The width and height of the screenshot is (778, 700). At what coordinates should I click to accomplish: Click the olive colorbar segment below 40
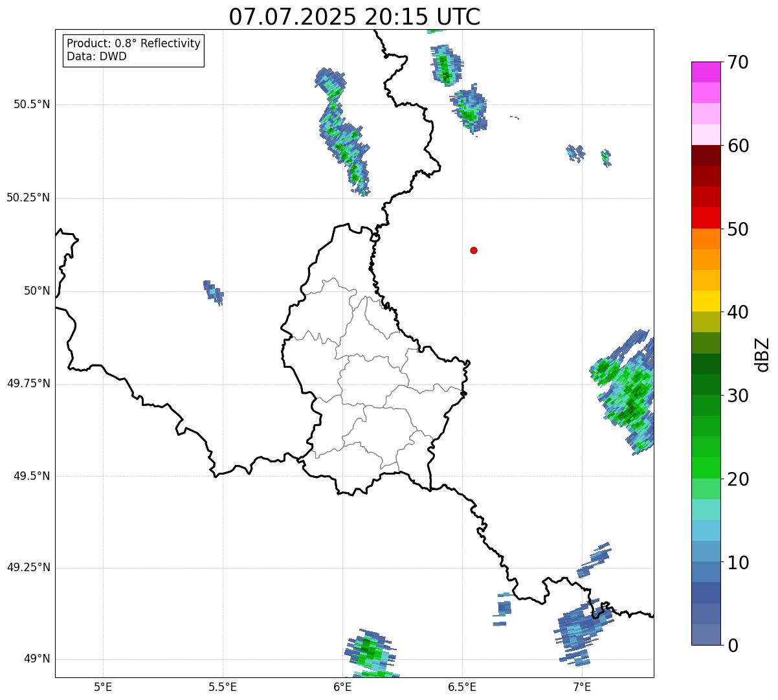(706, 322)
